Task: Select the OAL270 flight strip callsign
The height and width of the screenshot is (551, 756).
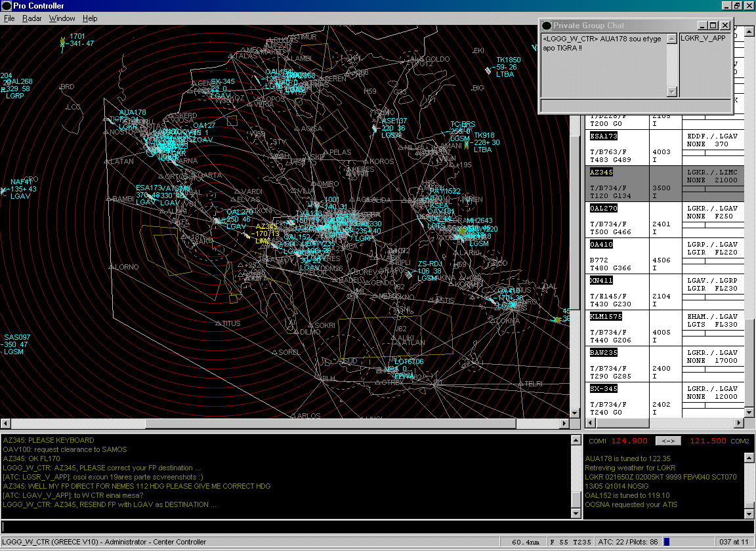Action: click(604, 208)
